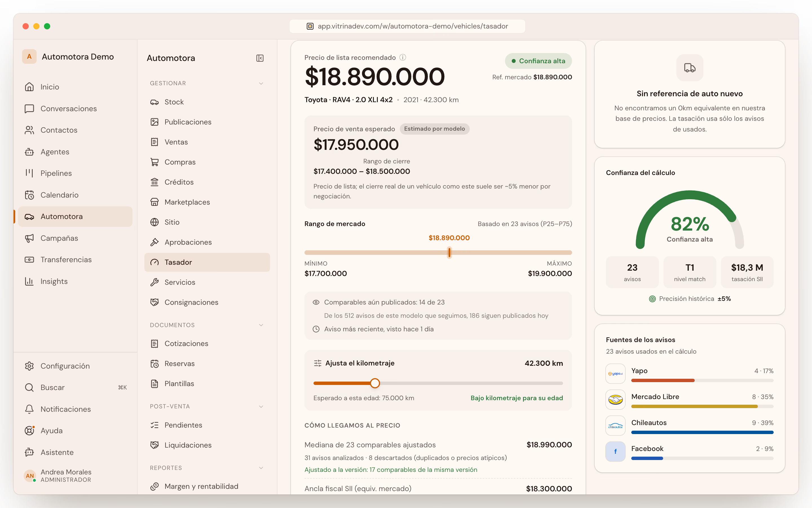Click the Servicios wrench icon
The height and width of the screenshot is (508, 812).
154,282
